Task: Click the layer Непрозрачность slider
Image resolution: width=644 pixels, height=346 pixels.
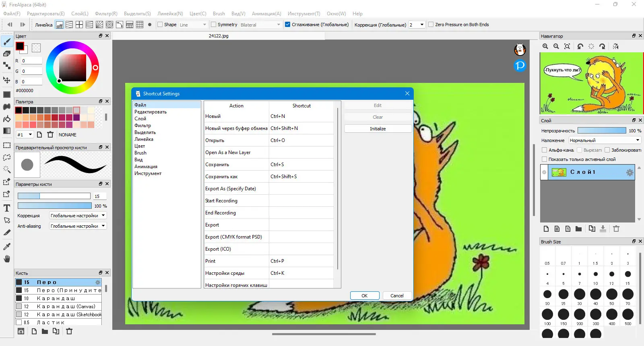Action: (x=602, y=131)
